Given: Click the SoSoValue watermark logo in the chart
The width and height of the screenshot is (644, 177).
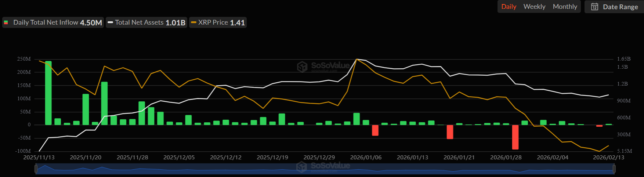Looking at the screenshot, I should pos(302,66).
